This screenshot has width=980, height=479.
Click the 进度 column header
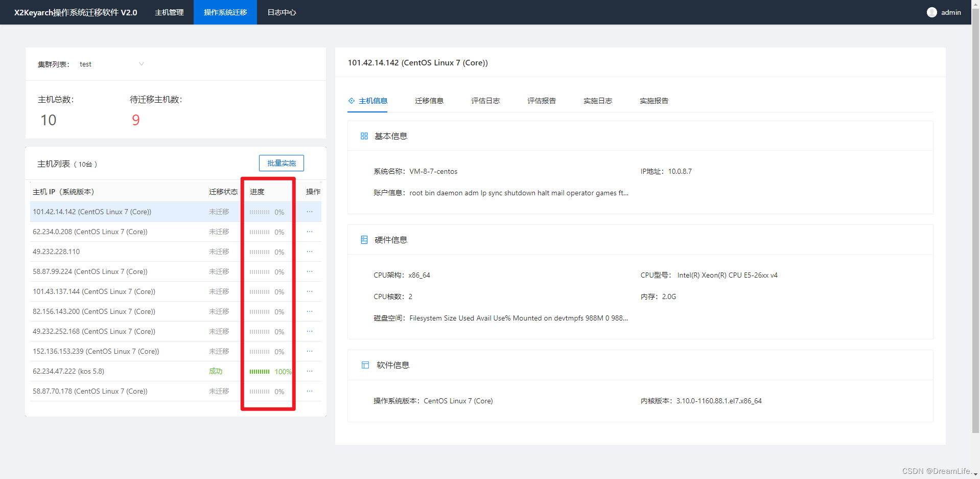(x=257, y=192)
